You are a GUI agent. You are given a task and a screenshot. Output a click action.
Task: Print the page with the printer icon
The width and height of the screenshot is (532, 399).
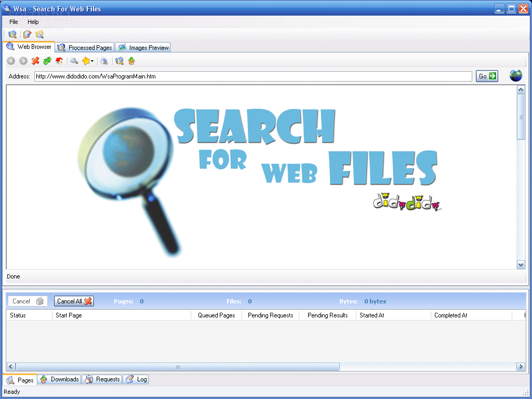(104, 61)
